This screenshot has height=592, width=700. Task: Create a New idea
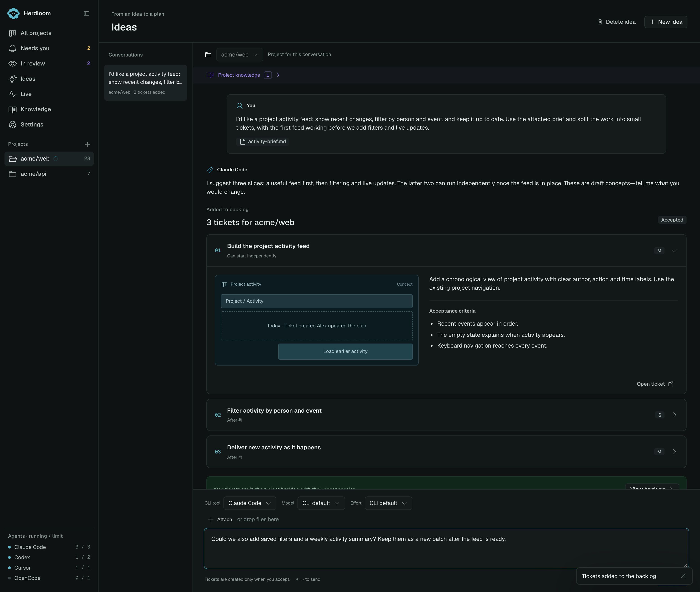[665, 22]
